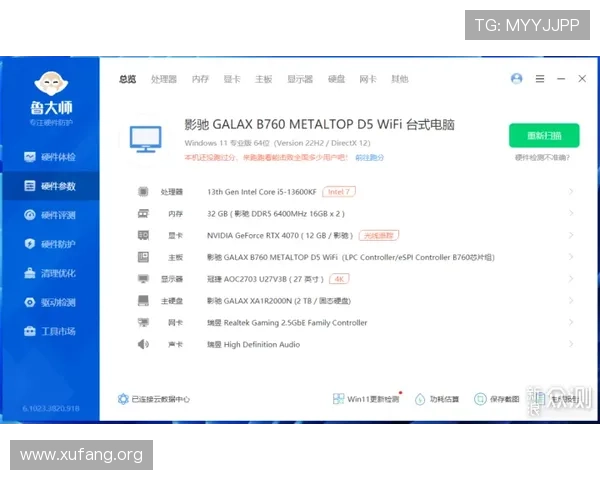Click the 清理优化 broom icon

[29, 273]
